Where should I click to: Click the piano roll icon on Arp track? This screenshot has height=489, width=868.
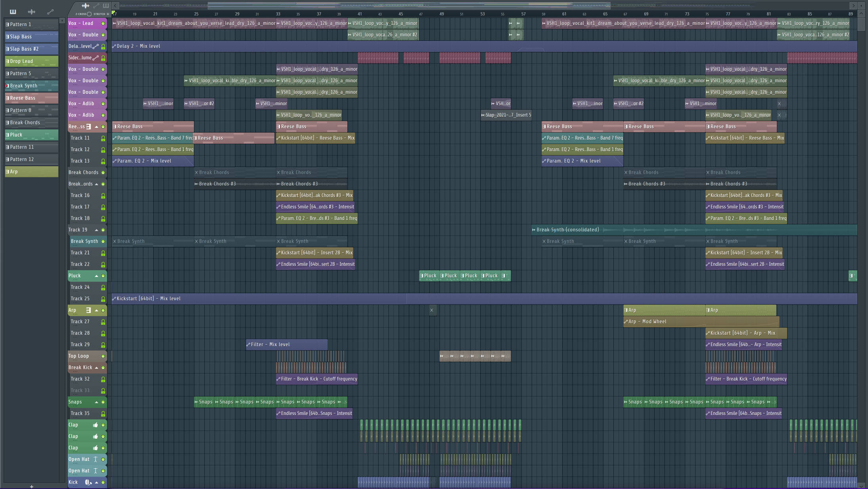89,310
